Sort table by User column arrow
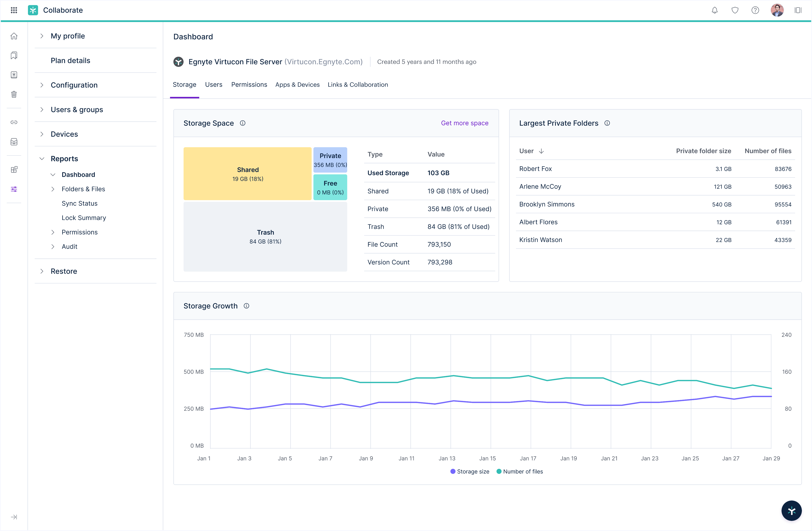This screenshot has height=531, width=812. tap(541, 151)
